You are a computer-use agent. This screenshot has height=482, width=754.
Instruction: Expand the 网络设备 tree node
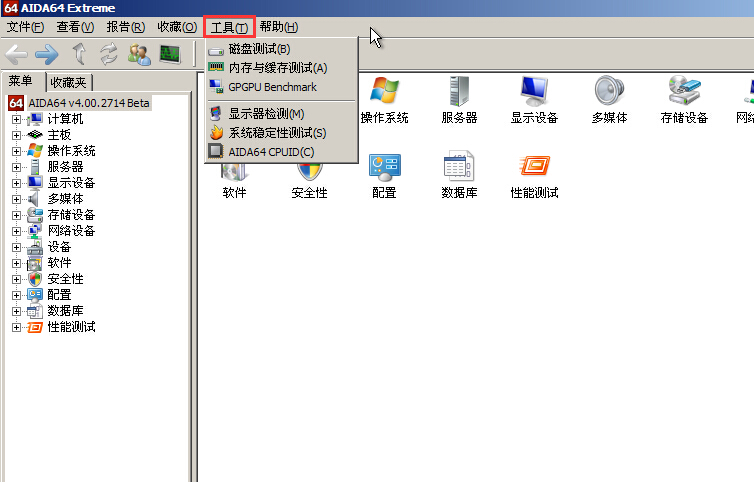click(16, 231)
